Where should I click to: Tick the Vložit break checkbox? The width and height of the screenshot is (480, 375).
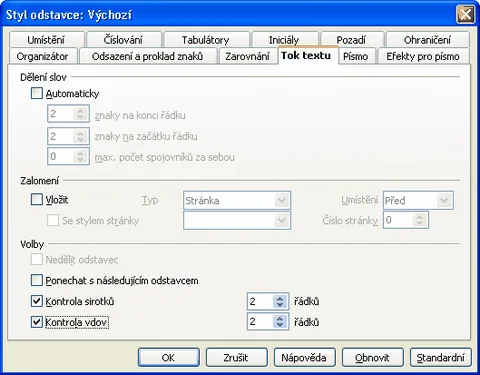(37, 200)
